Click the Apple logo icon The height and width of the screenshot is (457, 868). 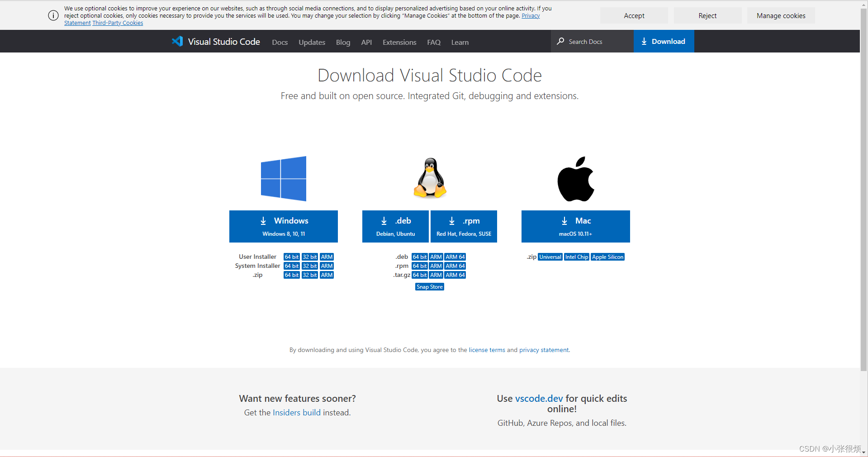click(576, 179)
